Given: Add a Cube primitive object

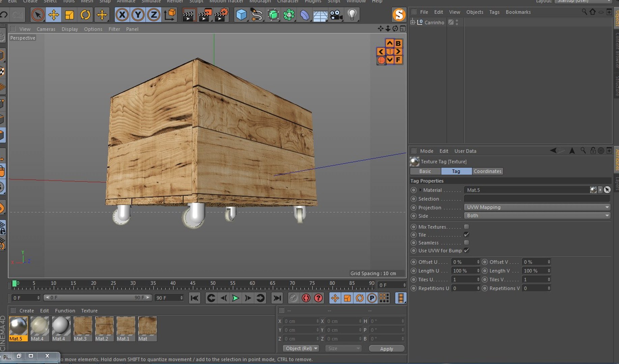Looking at the screenshot, I should coord(241,15).
